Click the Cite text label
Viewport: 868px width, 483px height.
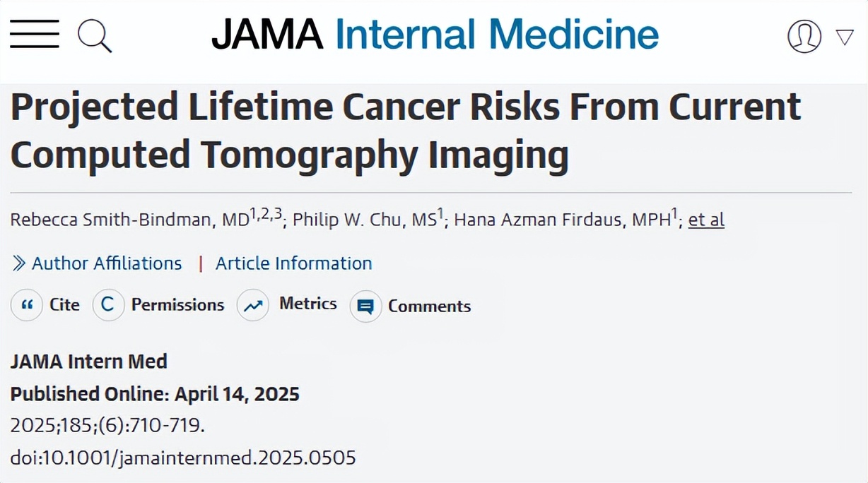tap(64, 305)
